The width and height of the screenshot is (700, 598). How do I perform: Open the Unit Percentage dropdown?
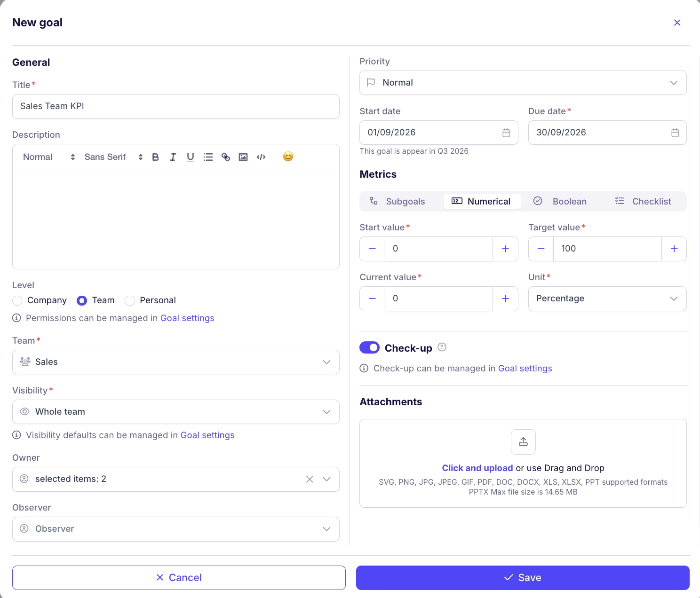click(x=607, y=299)
